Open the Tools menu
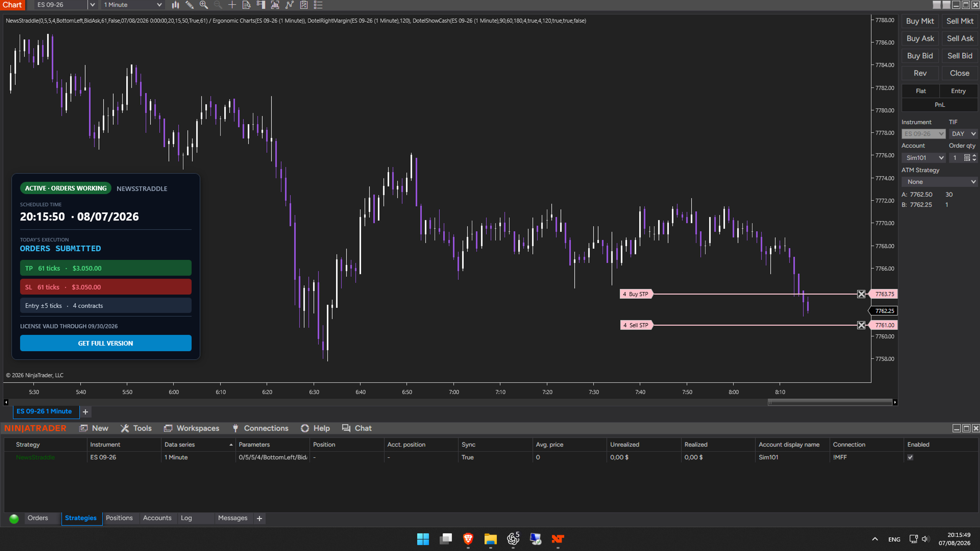 tap(136, 428)
